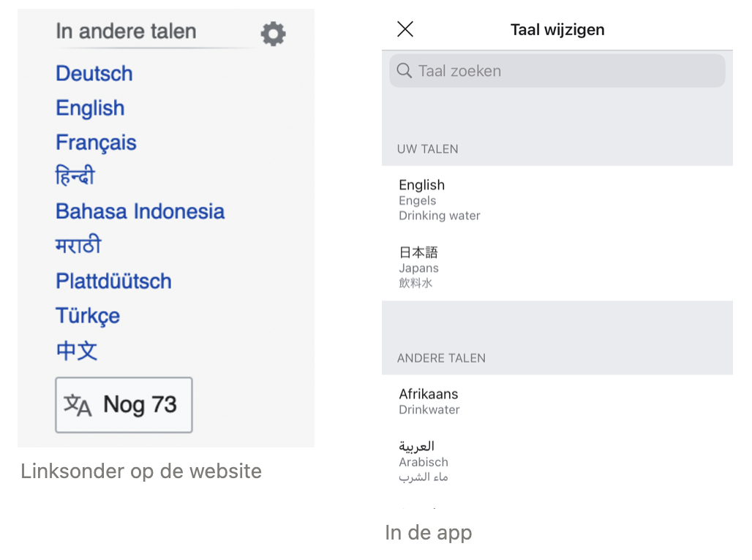752x560 pixels.
Task: Select Afrikaans Drinkwater entry
Action: [557, 401]
